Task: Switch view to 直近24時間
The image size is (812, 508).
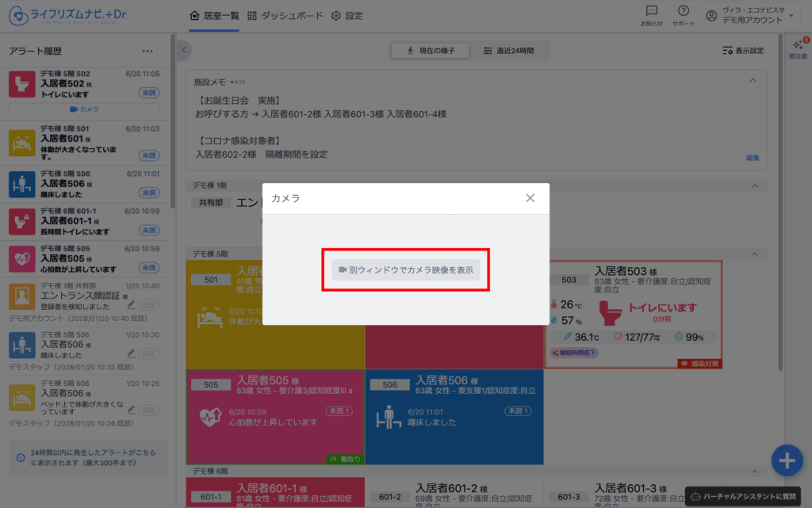Action: tap(508, 51)
